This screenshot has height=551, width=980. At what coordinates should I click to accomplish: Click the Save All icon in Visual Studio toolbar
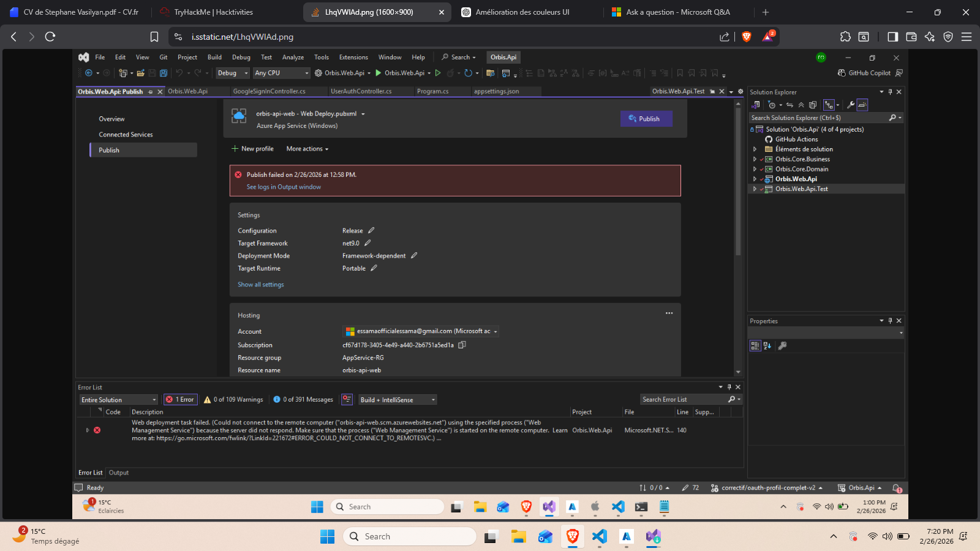click(164, 73)
